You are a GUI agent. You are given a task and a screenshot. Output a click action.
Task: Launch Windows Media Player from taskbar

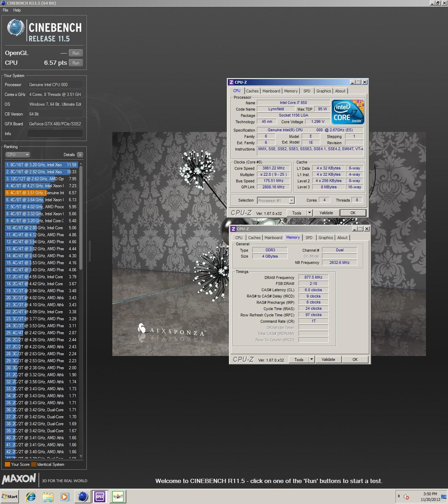[x=65, y=496]
